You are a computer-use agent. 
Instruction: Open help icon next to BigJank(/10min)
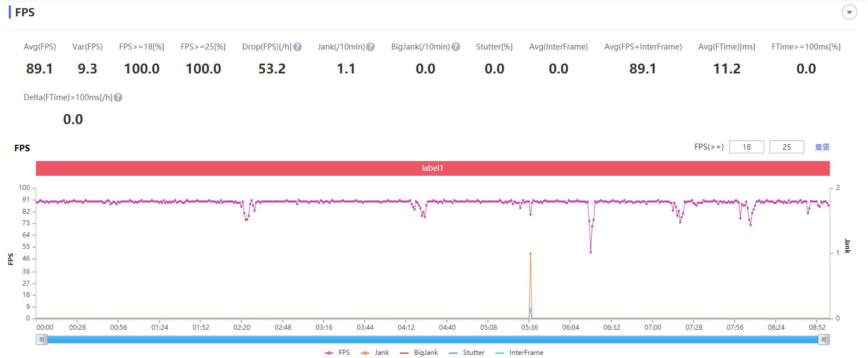point(456,47)
